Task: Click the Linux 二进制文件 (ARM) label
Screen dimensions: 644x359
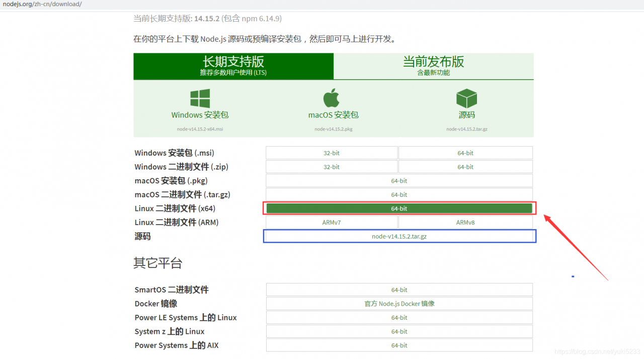Action: point(177,222)
